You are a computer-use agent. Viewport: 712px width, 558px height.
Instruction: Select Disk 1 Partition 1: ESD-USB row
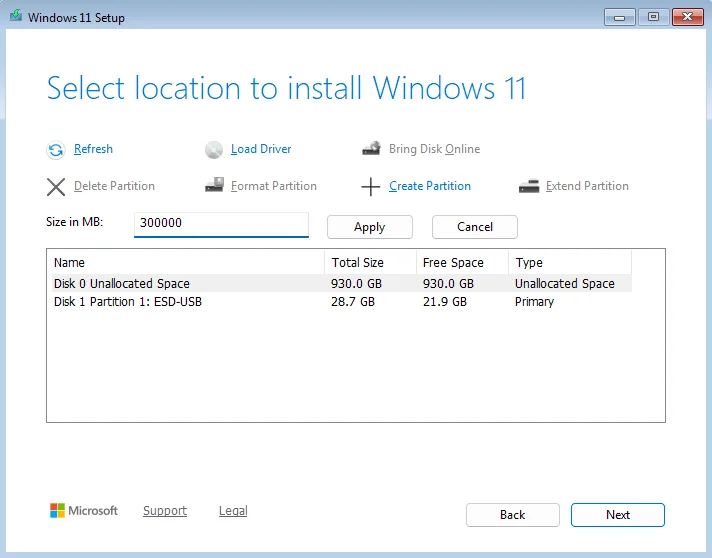(341, 301)
